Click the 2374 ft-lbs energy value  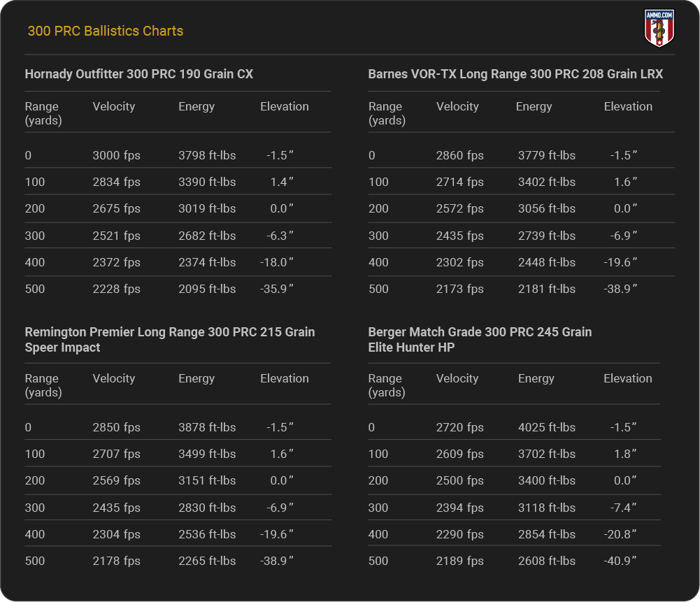point(207,262)
